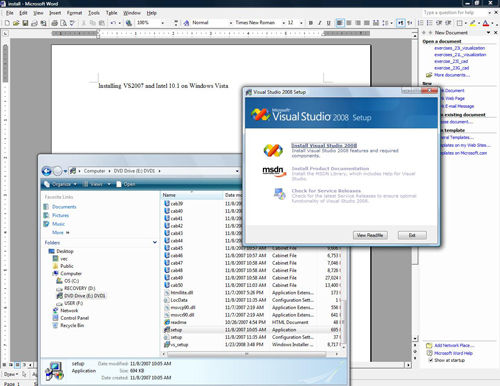Apply Bold formatting with the B icon
Screen dimensions: 500x386
pos(311,23)
